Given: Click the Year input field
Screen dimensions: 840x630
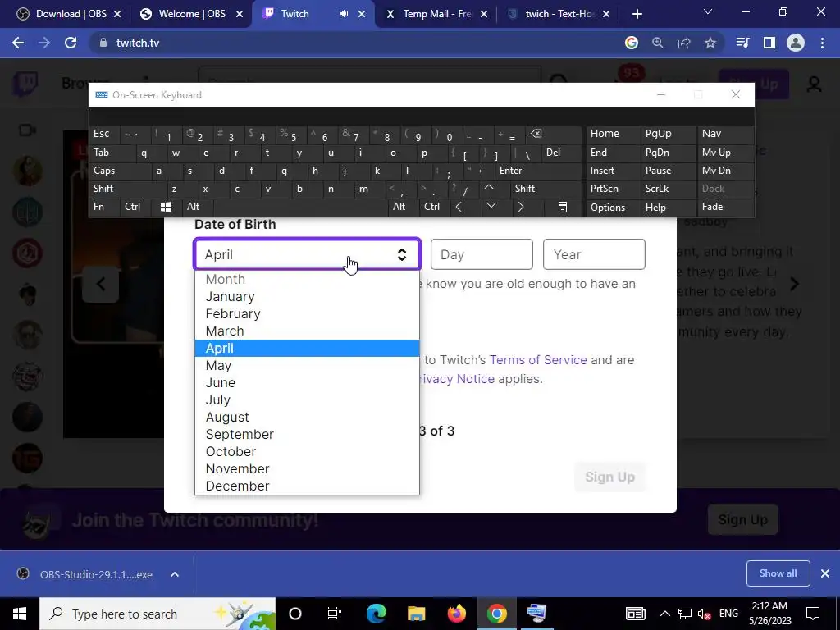Looking at the screenshot, I should pos(594,254).
